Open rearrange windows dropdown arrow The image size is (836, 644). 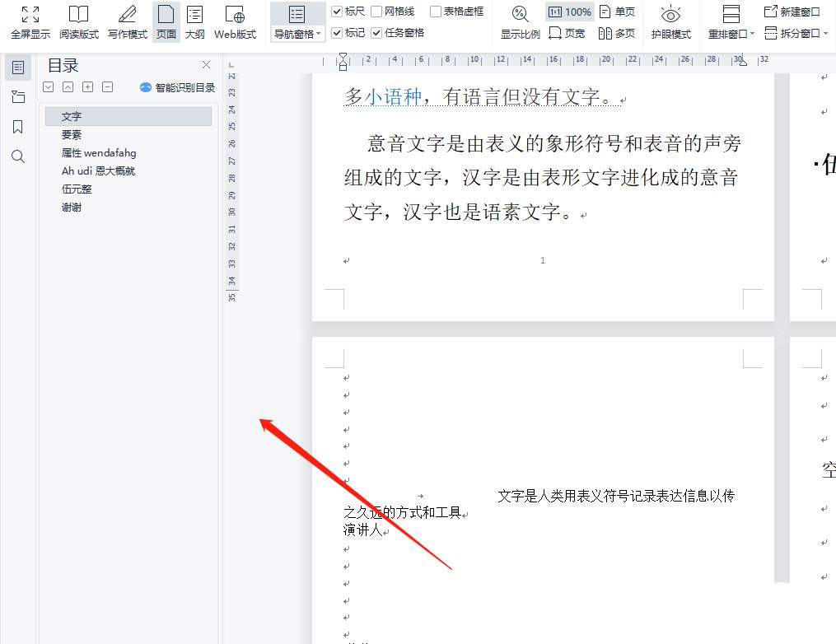pyautogui.click(x=752, y=34)
